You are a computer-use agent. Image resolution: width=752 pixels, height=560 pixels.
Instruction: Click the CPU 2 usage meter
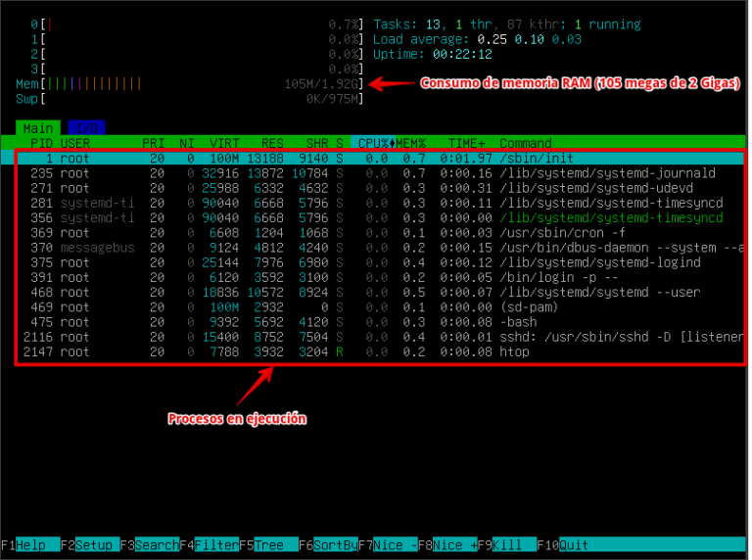pyautogui.click(x=197, y=54)
